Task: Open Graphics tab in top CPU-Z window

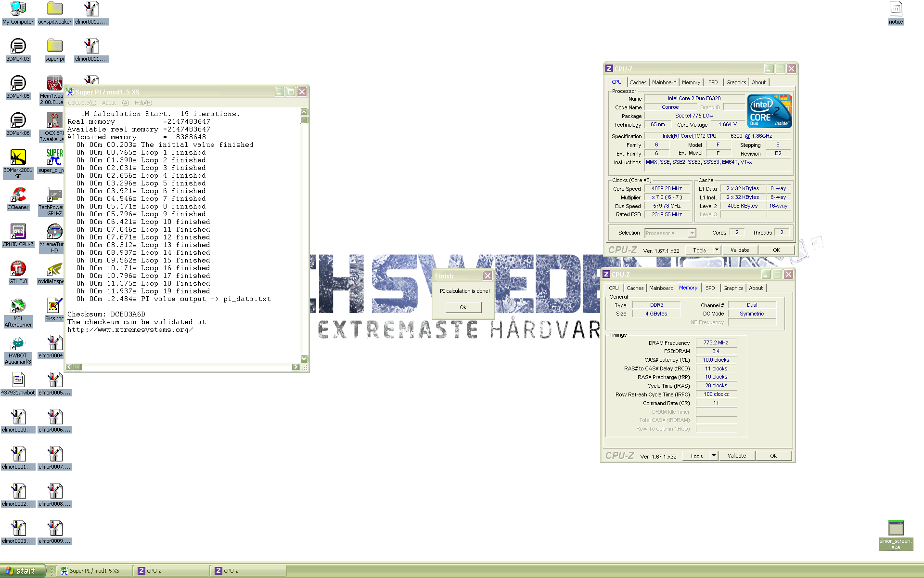Action: click(x=736, y=82)
